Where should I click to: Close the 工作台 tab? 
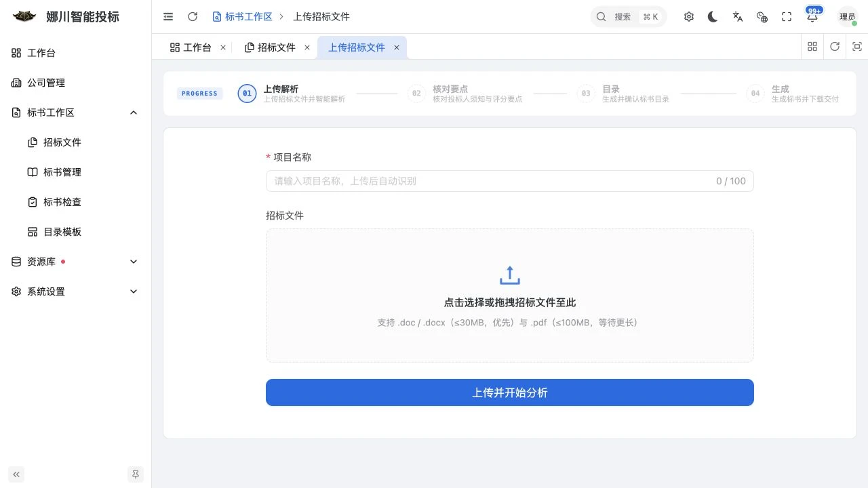(x=223, y=47)
